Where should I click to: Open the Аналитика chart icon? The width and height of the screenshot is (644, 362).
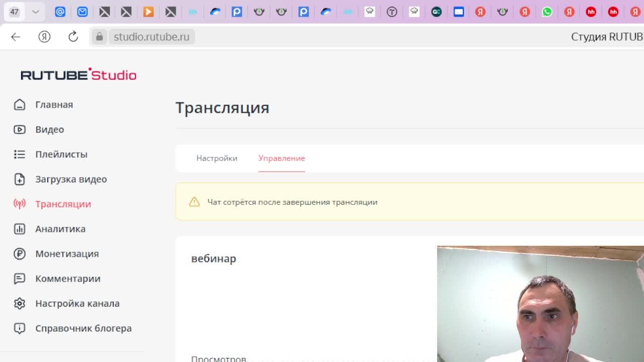click(20, 229)
